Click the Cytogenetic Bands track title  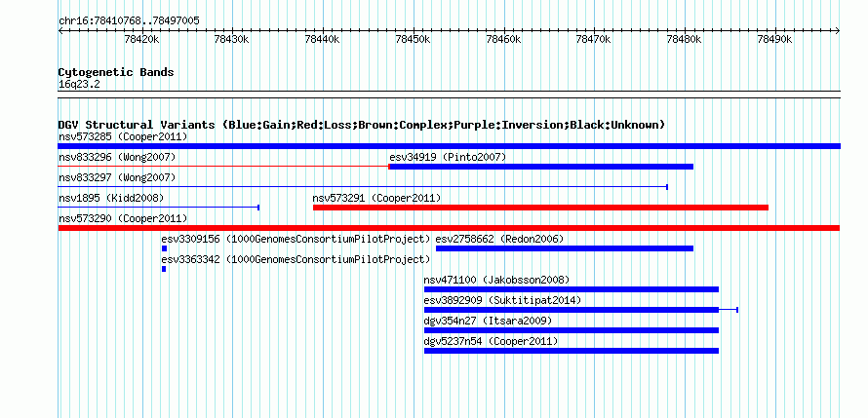point(116,72)
